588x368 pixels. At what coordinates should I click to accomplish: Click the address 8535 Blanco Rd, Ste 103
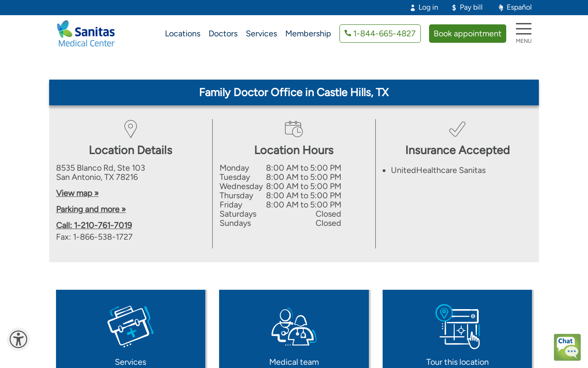(101, 168)
